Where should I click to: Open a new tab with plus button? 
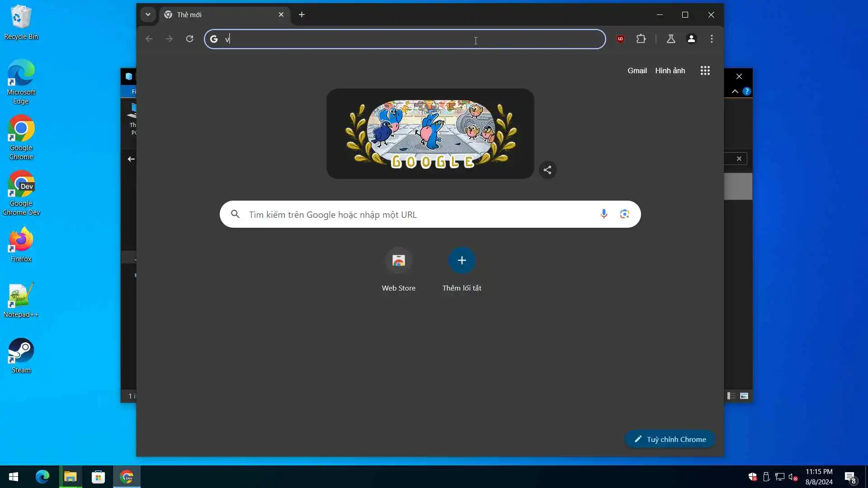302,15
